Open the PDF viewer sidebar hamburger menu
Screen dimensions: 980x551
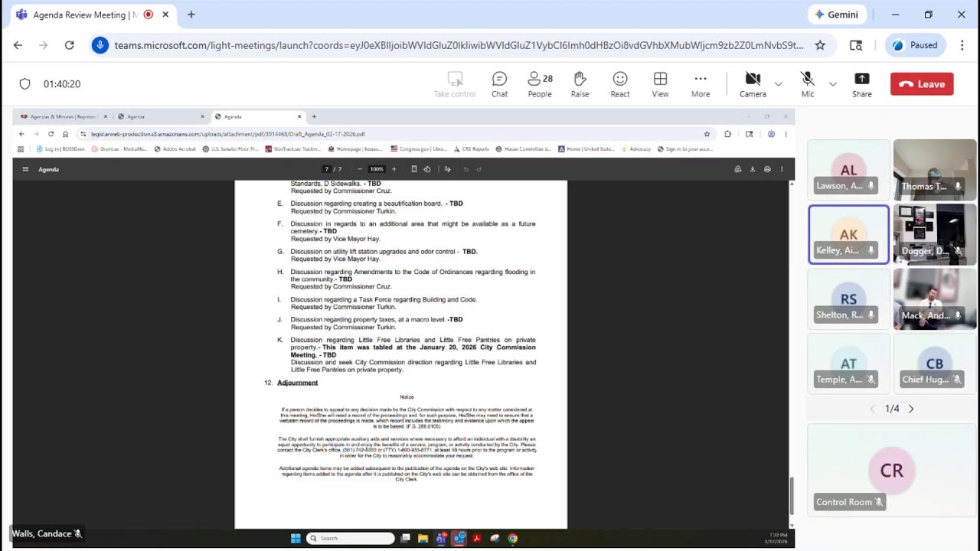tap(25, 169)
